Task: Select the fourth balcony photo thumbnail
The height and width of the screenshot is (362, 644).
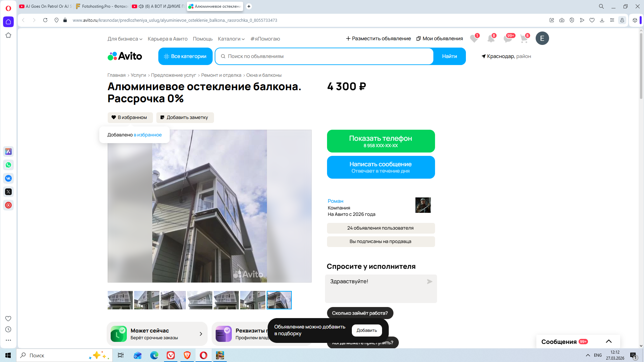Action: click(200, 300)
